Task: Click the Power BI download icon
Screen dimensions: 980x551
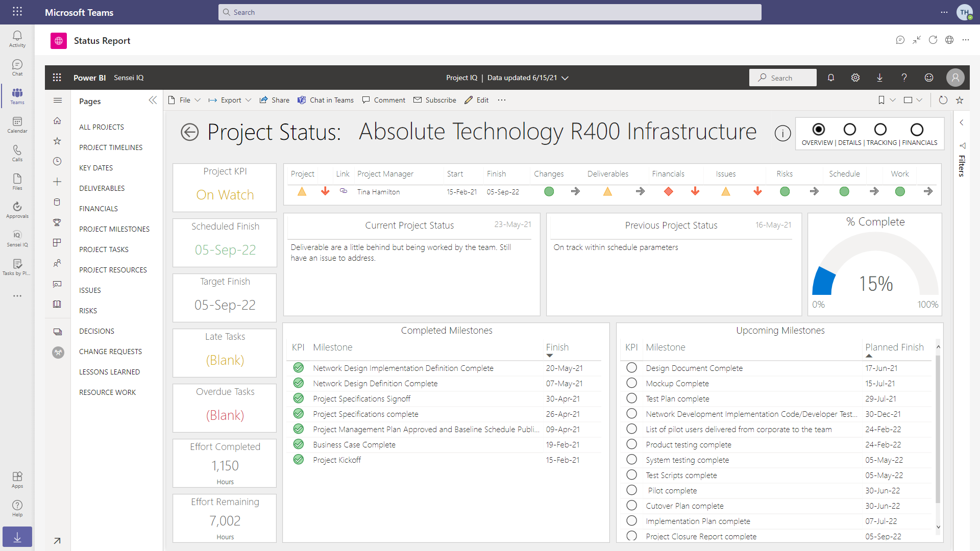Action: [x=879, y=78]
